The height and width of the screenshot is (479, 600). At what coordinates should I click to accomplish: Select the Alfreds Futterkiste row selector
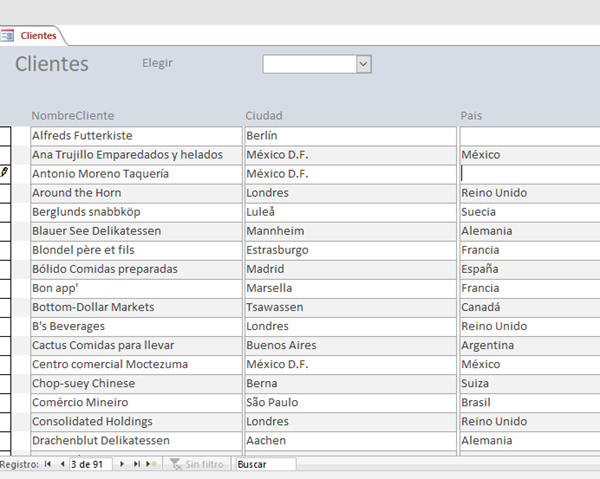pyautogui.click(x=6, y=136)
